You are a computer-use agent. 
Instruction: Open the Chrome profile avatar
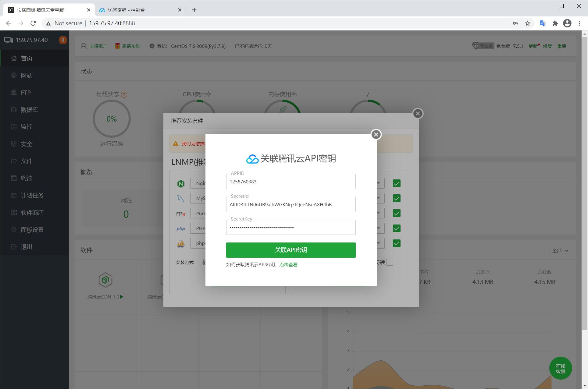click(x=567, y=23)
